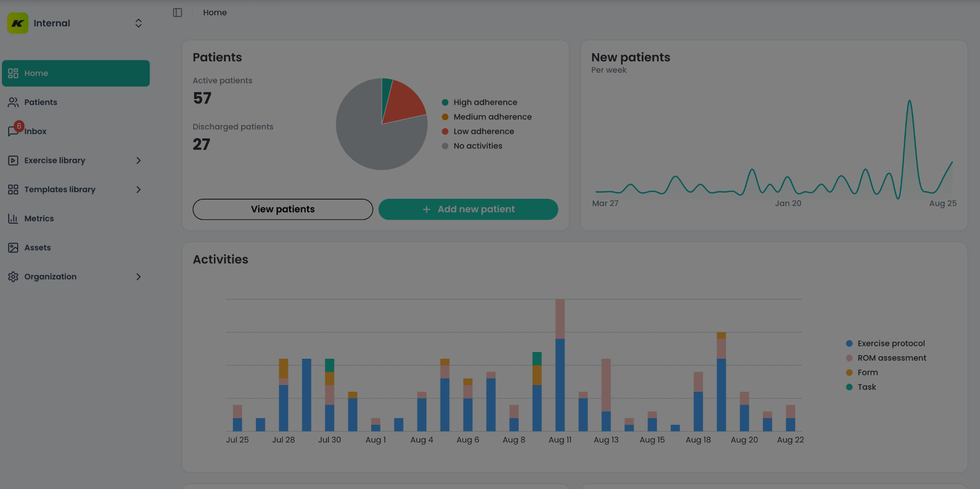This screenshot has width=980, height=489.
Task: Toggle High adherence legend item
Action: coord(485,102)
